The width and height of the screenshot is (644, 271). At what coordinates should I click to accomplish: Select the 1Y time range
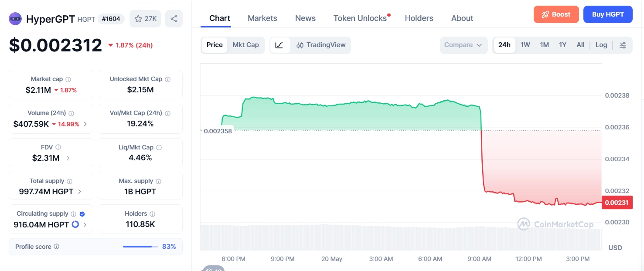[x=563, y=45]
